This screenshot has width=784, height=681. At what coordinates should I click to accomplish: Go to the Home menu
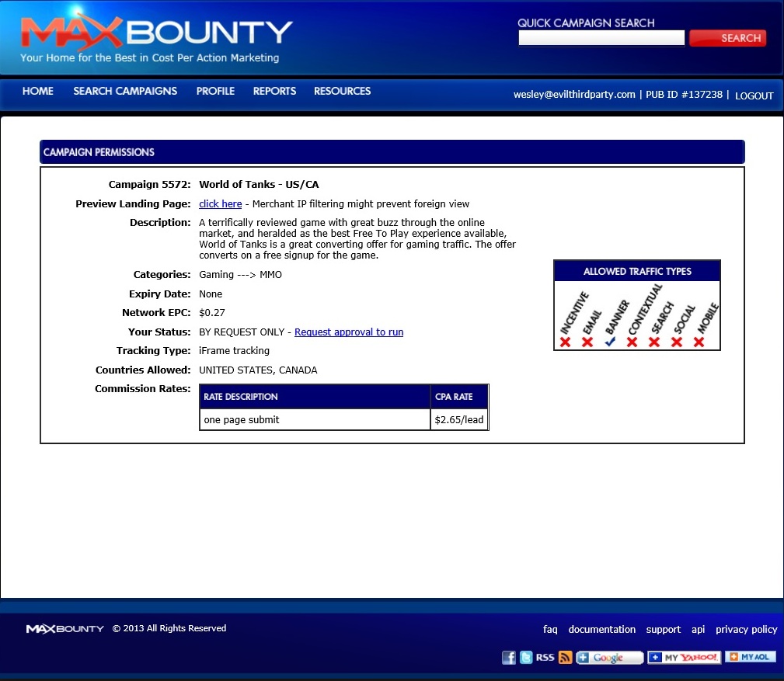pos(38,91)
